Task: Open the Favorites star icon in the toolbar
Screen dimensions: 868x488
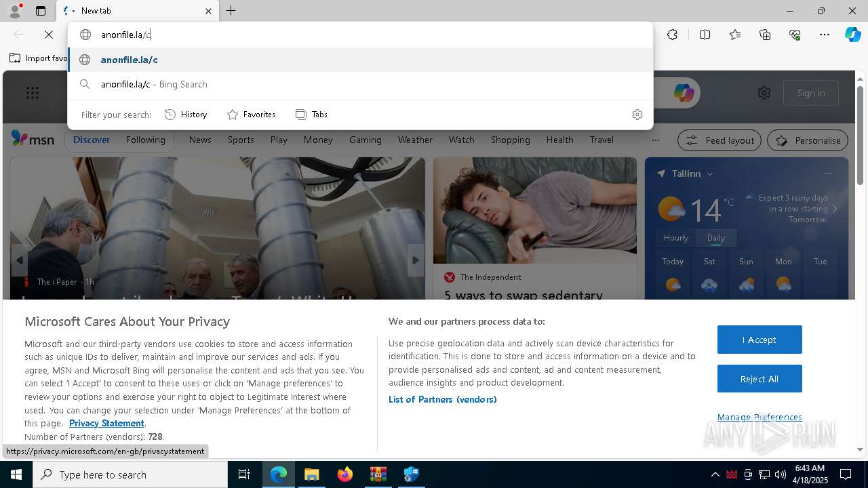Action: pyautogui.click(x=735, y=35)
